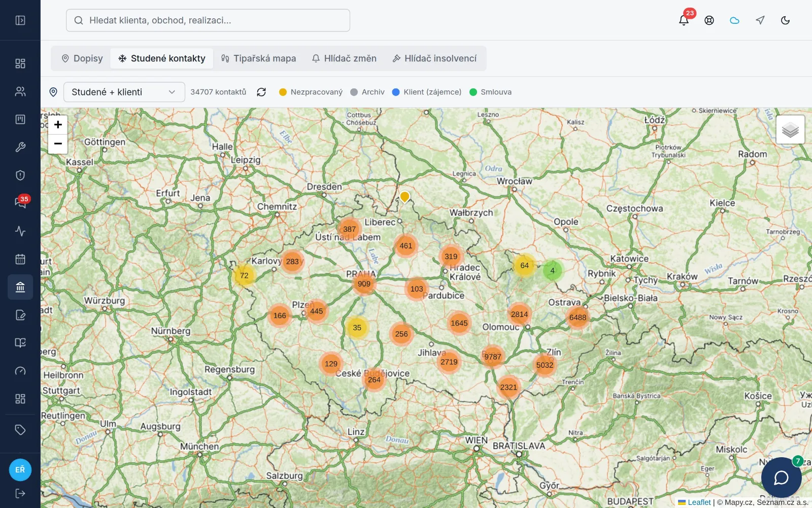Expand the Studené + klienti dropdown
Viewport: 812px width, 508px height.
pyautogui.click(x=124, y=92)
